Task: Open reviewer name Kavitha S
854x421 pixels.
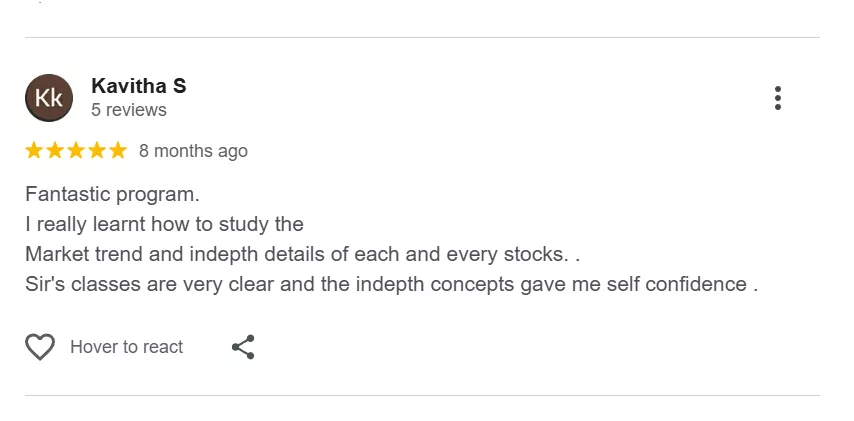Action: pos(138,86)
